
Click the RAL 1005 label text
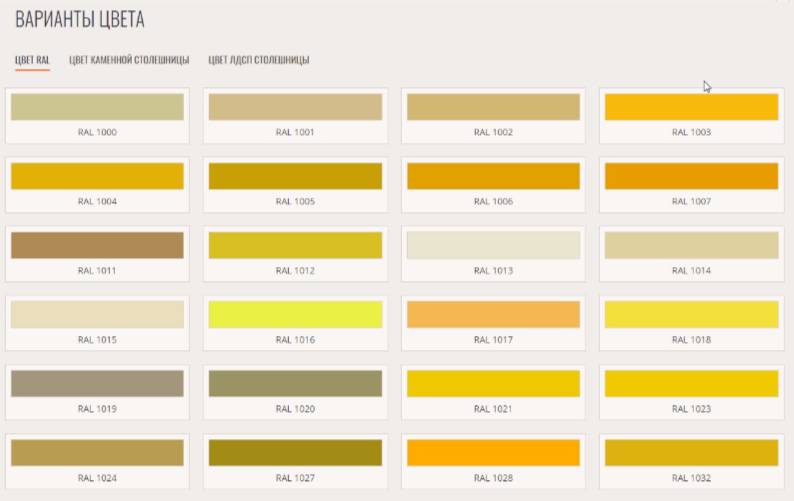click(x=295, y=202)
